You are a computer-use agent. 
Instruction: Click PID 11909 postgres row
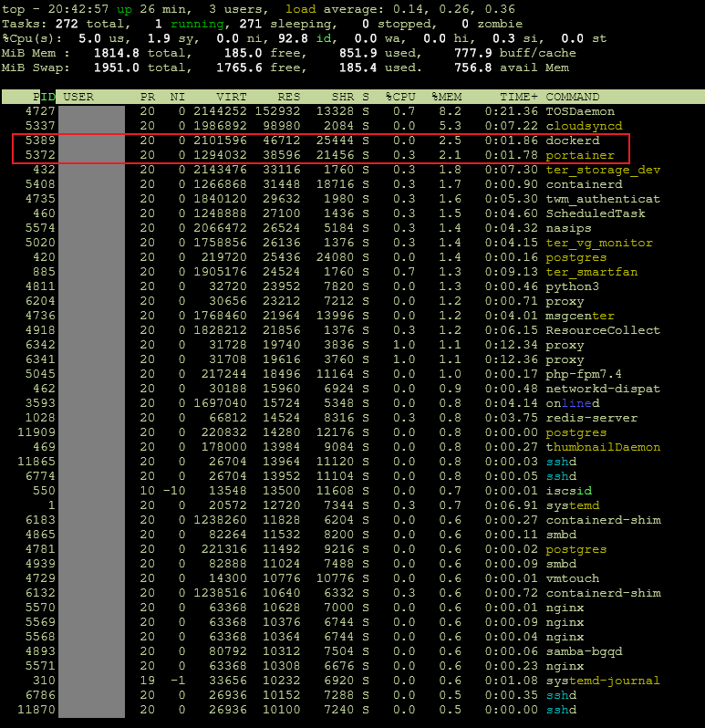[x=36, y=432]
